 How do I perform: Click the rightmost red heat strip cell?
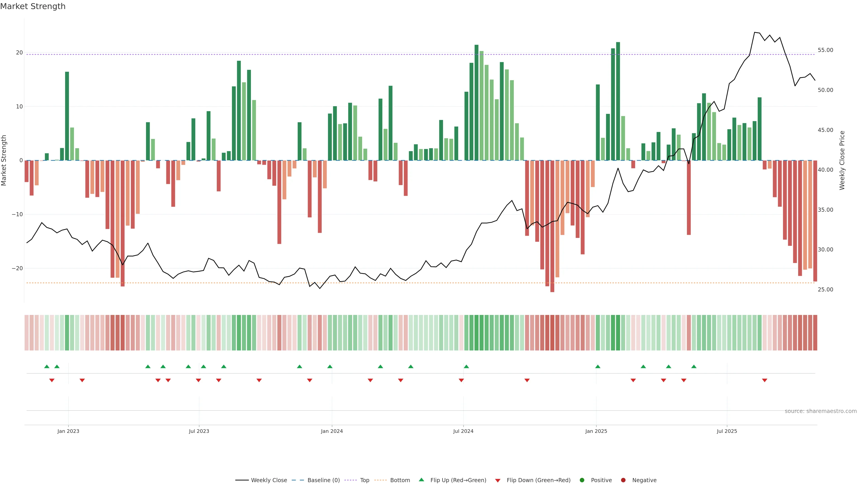815,333
